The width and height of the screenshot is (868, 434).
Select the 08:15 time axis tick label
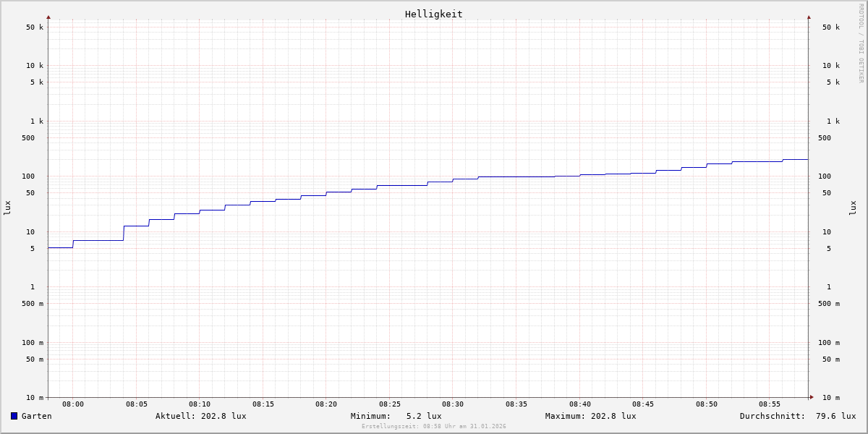pyautogui.click(x=263, y=404)
